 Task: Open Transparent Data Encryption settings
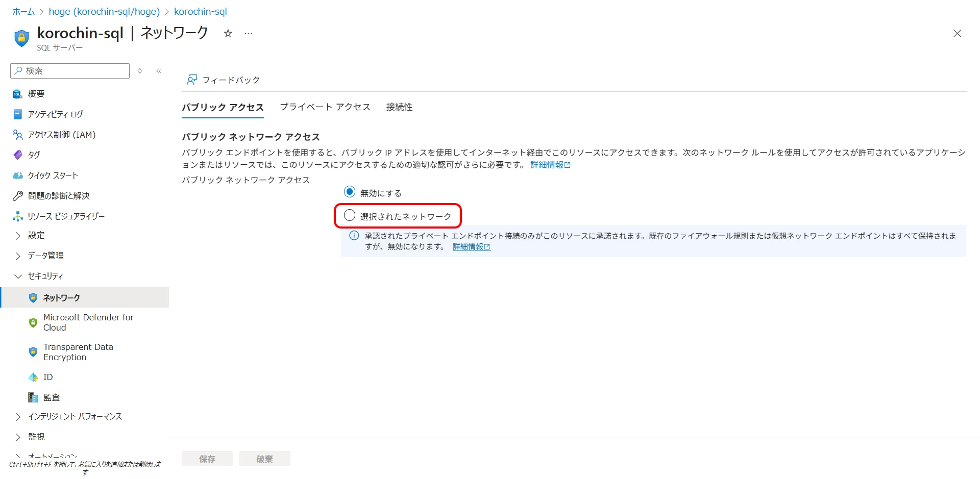click(78, 352)
